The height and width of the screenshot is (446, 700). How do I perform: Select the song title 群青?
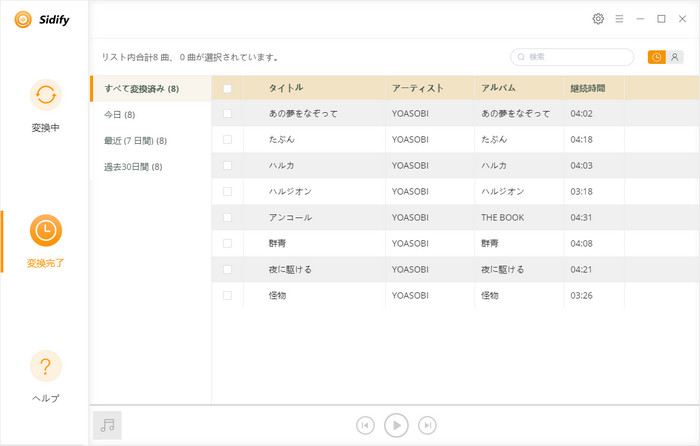277,243
